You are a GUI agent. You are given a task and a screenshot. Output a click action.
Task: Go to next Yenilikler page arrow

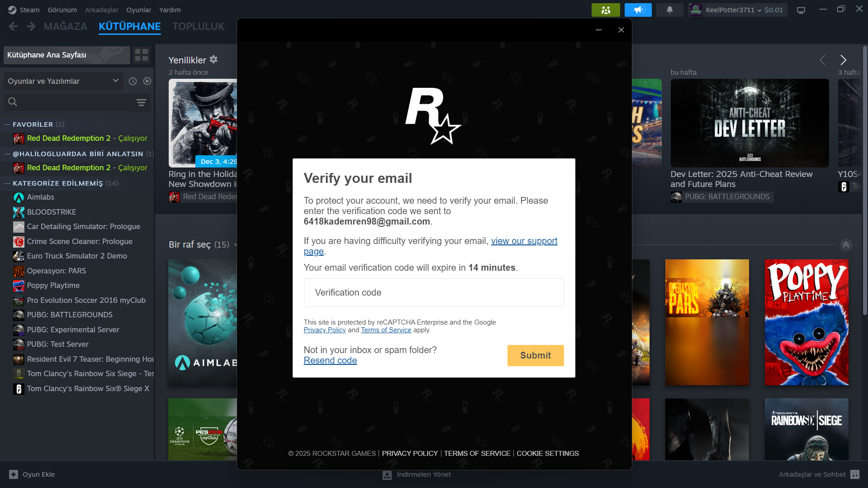click(843, 60)
